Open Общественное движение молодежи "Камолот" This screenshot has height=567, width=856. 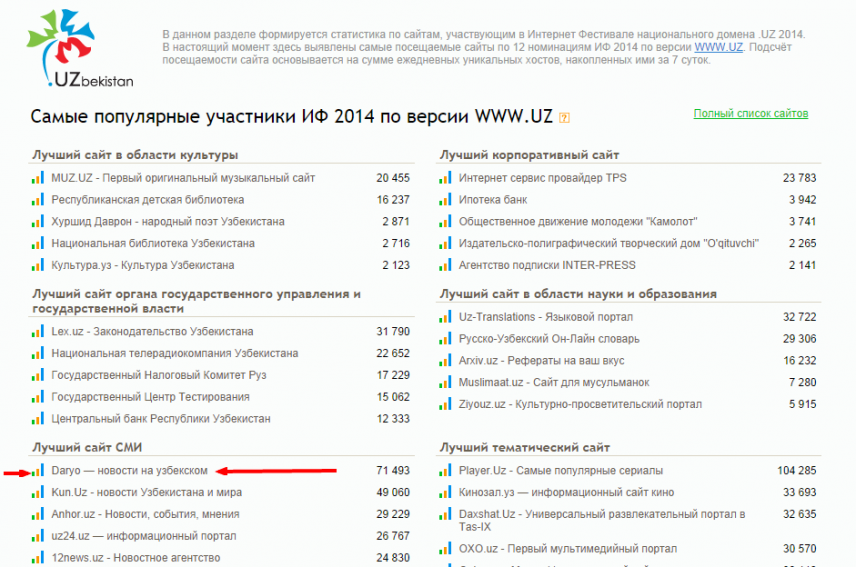click(578, 222)
